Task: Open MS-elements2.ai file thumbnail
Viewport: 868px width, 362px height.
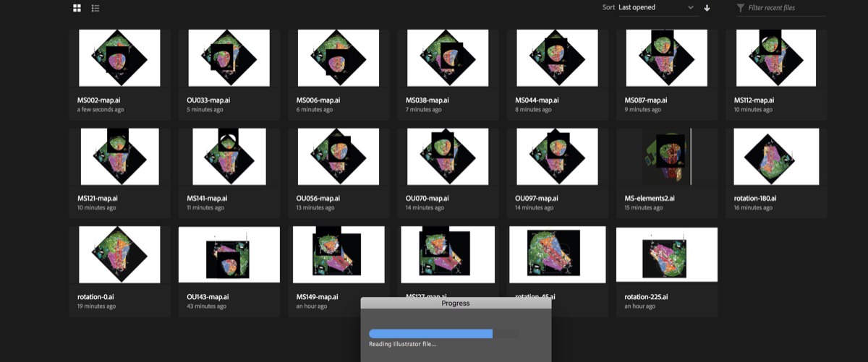Action: 666,158
